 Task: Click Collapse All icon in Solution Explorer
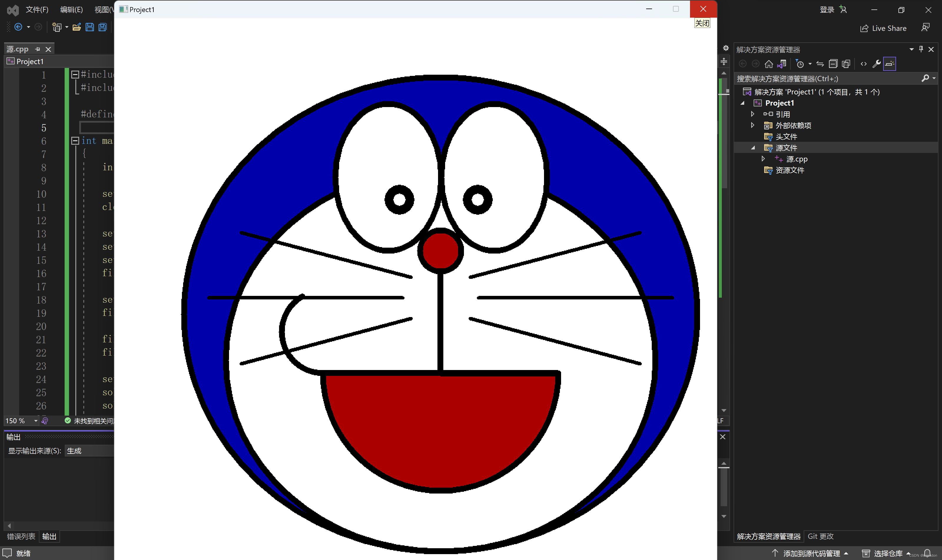tap(833, 64)
